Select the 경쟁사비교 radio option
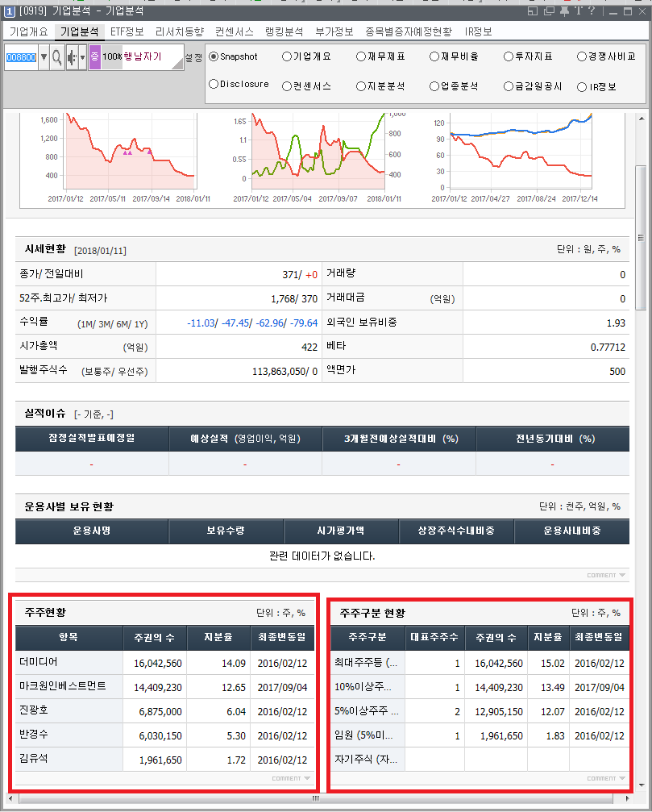Image resolution: width=652 pixels, height=812 pixels. click(x=582, y=56)
